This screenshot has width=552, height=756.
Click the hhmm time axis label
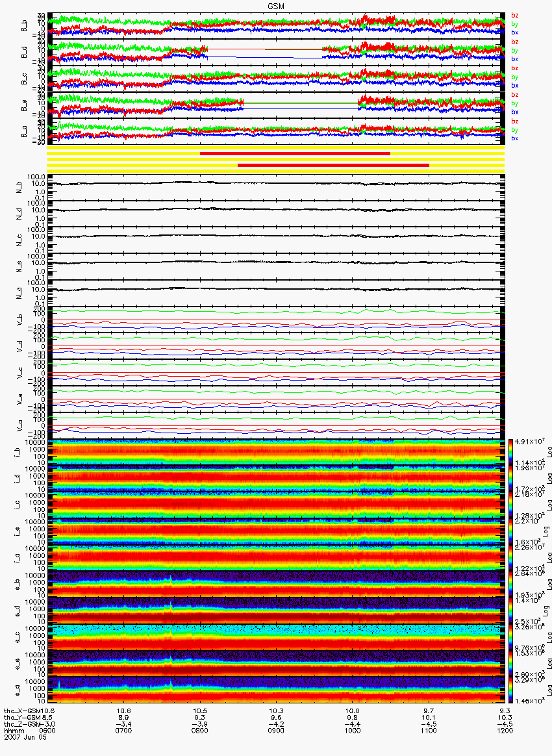(x=13, y=731)
